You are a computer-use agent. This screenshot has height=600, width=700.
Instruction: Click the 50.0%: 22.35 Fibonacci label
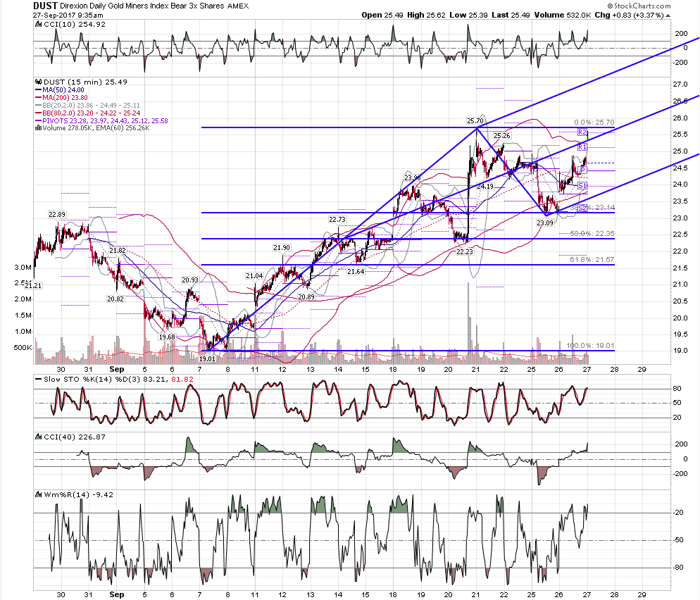point(592,234)
